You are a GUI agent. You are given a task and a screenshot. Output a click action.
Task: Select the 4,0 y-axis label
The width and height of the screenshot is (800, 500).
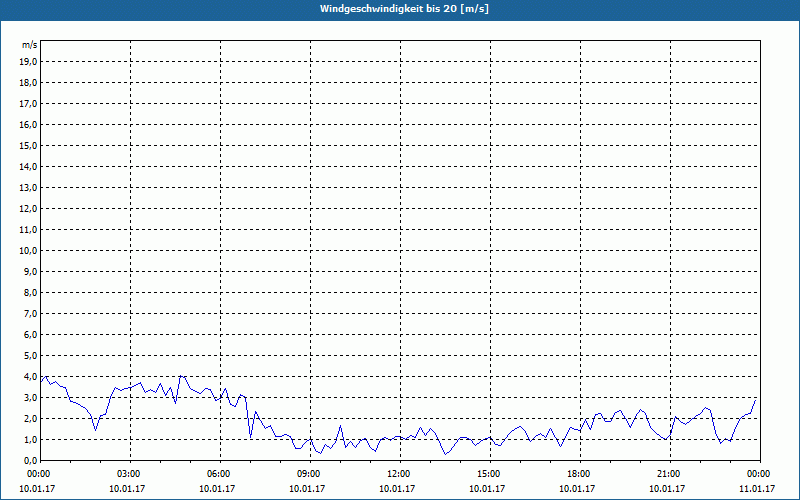(30, 376)
